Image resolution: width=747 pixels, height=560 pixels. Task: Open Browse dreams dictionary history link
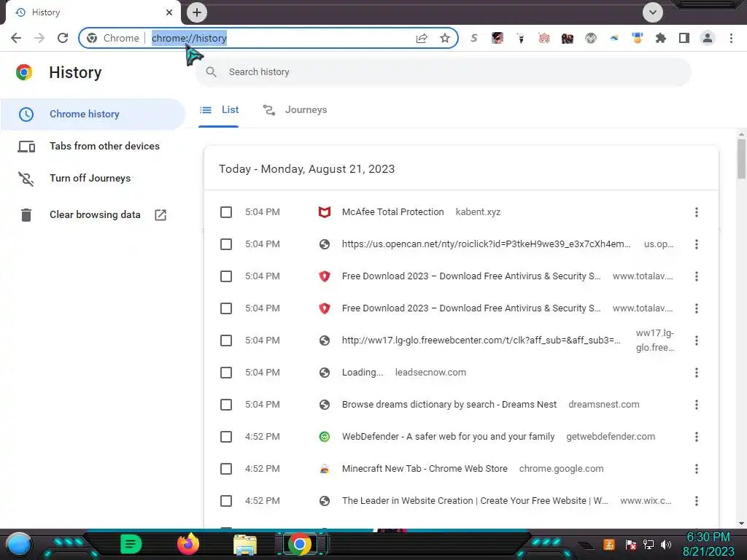[449, 405]
